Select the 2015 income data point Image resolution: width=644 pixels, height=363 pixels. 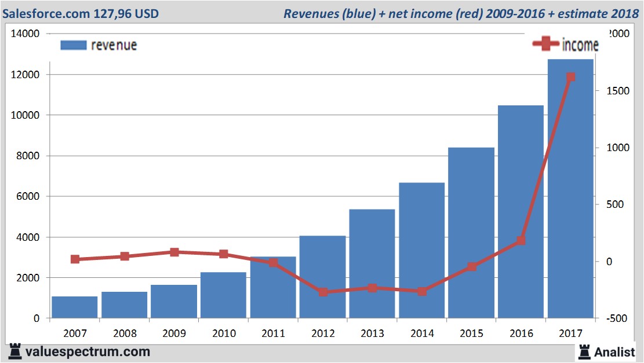pyautogui.click(x=471, y=267)
